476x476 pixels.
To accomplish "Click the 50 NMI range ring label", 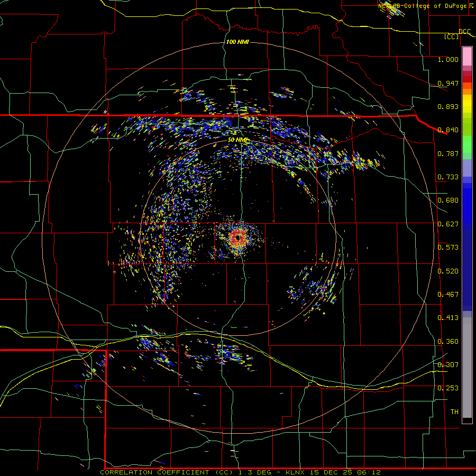I will tap(238, 140).
